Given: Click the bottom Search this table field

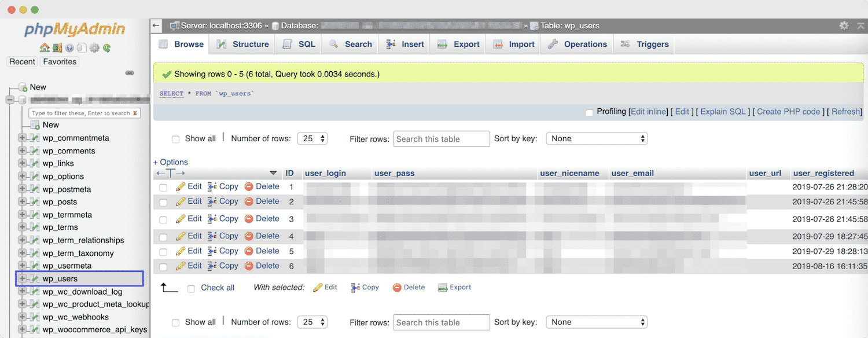Looking at the screenshot, I should (x=442, y=322).
